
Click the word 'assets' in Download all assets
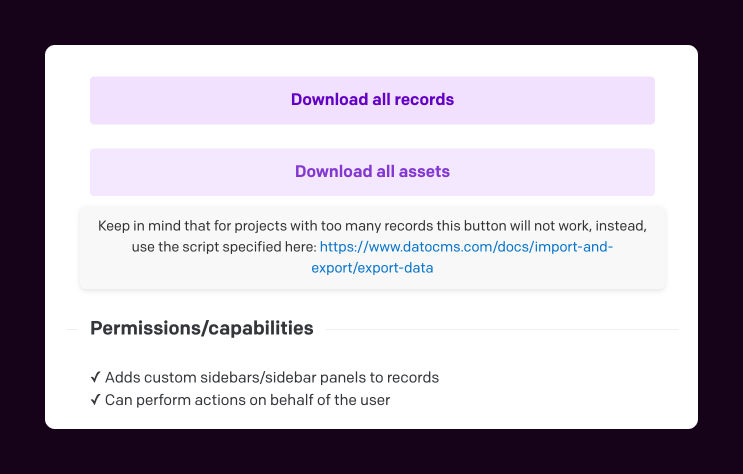point(424,171)
